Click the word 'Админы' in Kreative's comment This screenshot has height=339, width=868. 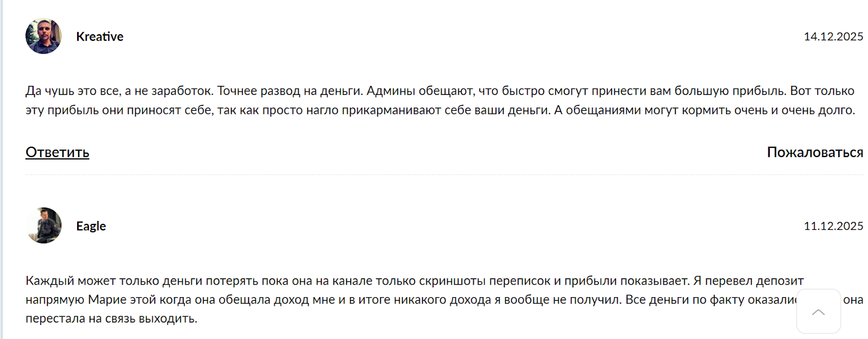391,91
